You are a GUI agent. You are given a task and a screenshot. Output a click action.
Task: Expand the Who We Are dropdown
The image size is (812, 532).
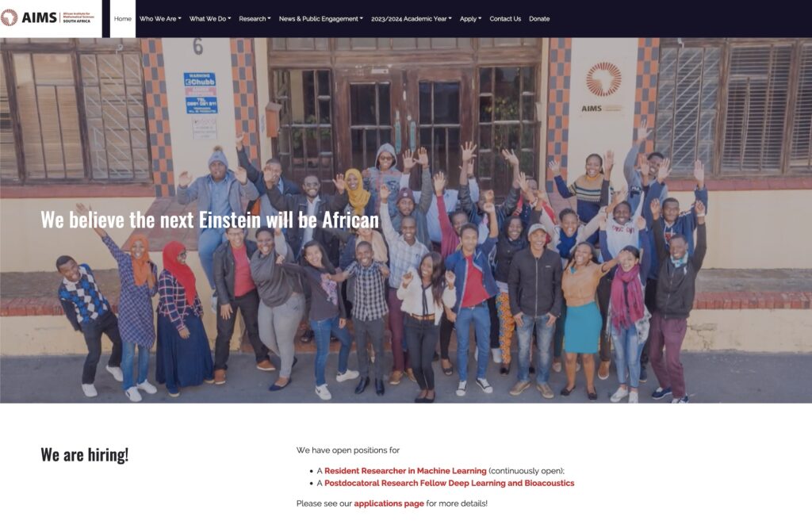(x=160, y=19)
